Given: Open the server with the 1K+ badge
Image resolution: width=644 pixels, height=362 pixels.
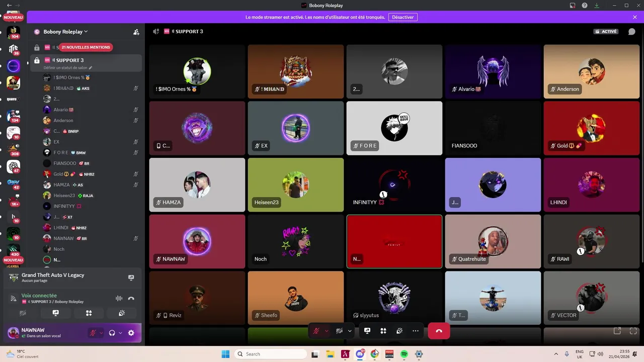Looking at the screenshot, I should click(14, 200).
